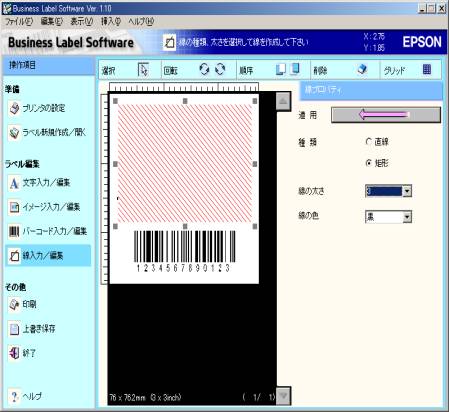449x412 pixels.
Task: Open the 編集(E) menu
Action: pos(52,22)
